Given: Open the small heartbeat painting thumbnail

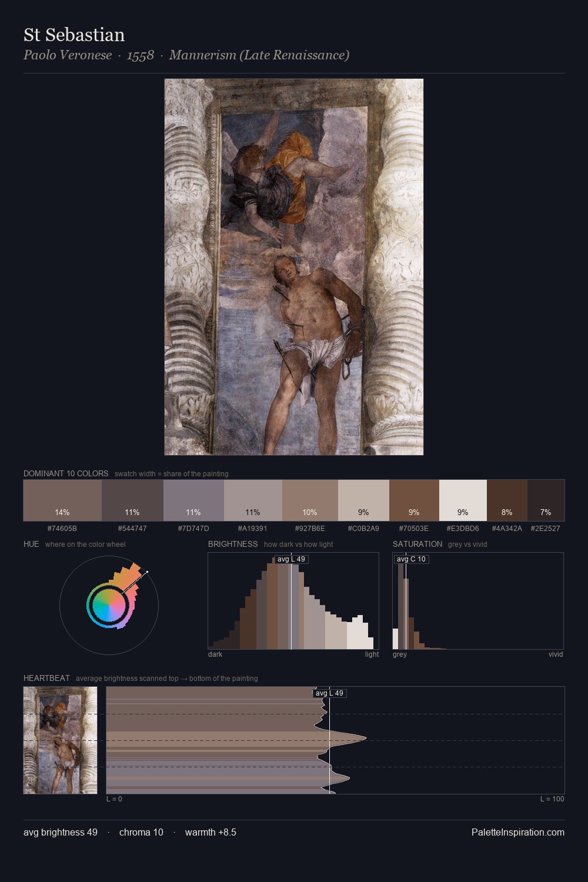Looking at the screenshot, I should point(60,740).
